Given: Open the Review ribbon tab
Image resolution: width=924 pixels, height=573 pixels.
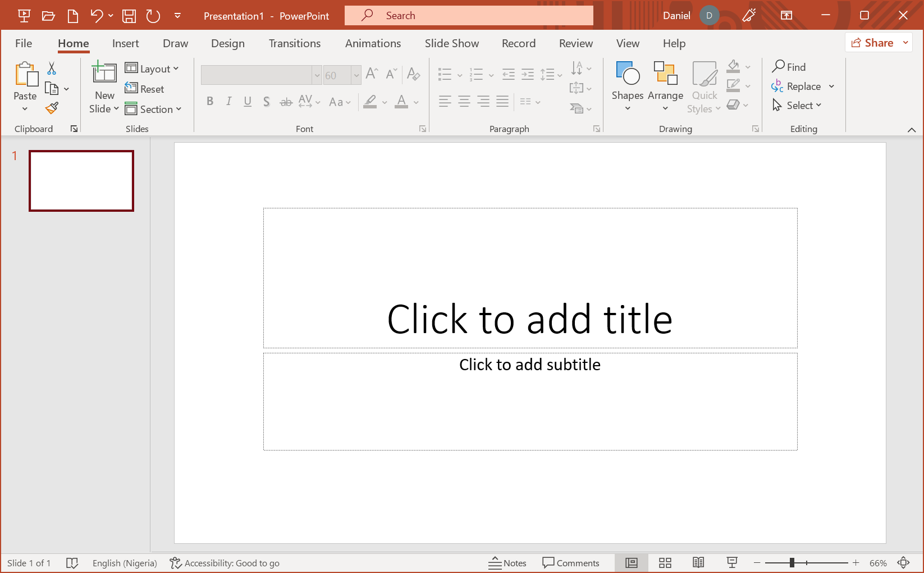Looking at the screenshot, I should click(575, 43).
